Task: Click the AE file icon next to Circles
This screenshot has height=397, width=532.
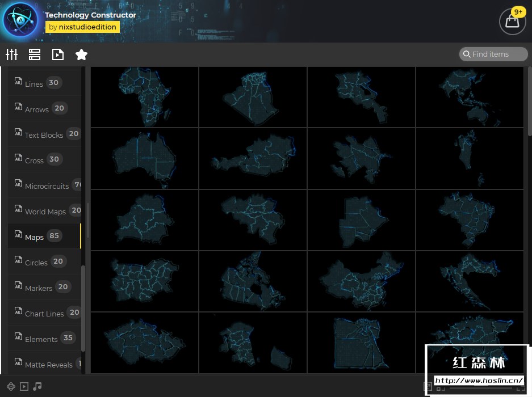Action: [x=18, y=260]
